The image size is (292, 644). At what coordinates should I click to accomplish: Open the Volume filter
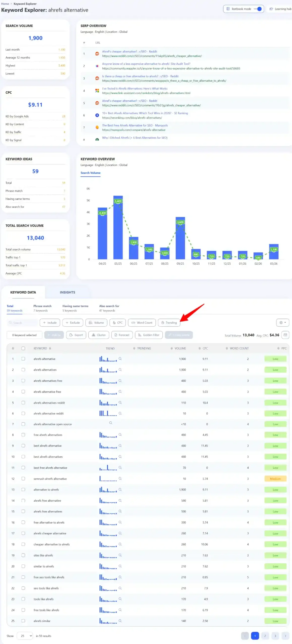pyautogui.click(x=96, y=323)
